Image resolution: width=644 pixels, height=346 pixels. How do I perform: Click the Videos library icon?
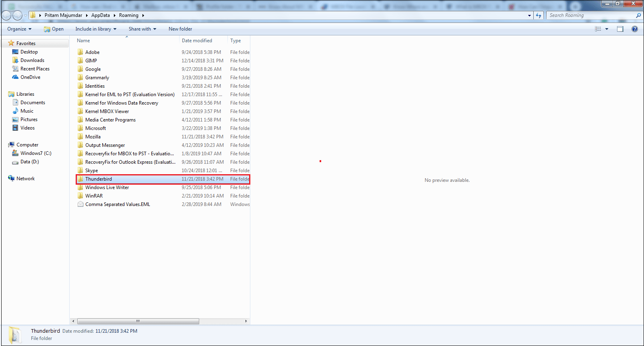15,128
